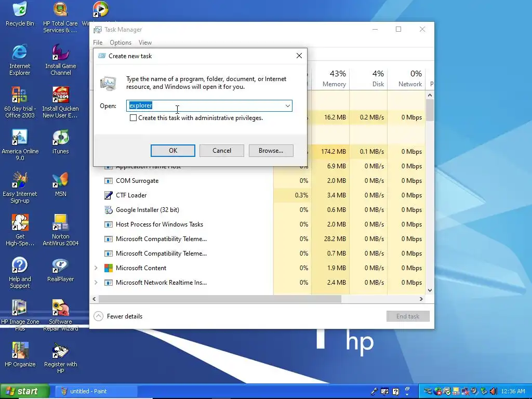Viewport: 532px width, 399px height.
Task: Expand Microsoft Network Realtime Inspection group
Action: pyautogui.click(x=96, y=282)
